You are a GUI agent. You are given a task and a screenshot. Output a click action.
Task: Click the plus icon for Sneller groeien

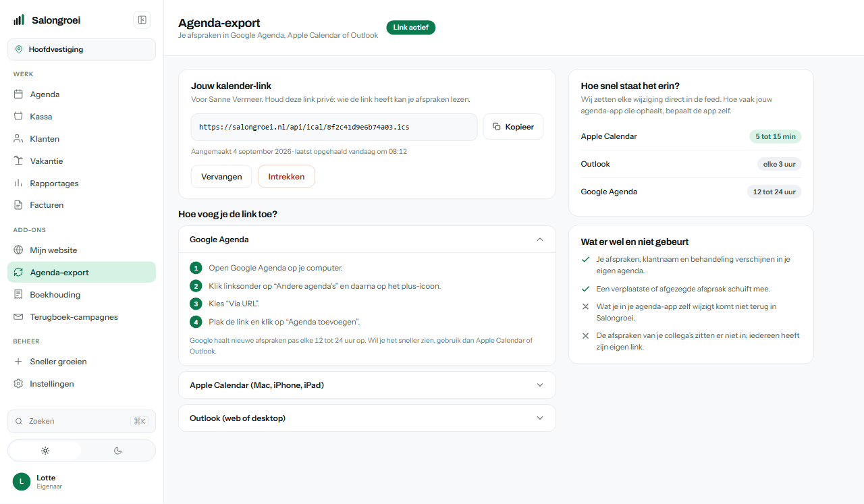(x=18, y=362)
